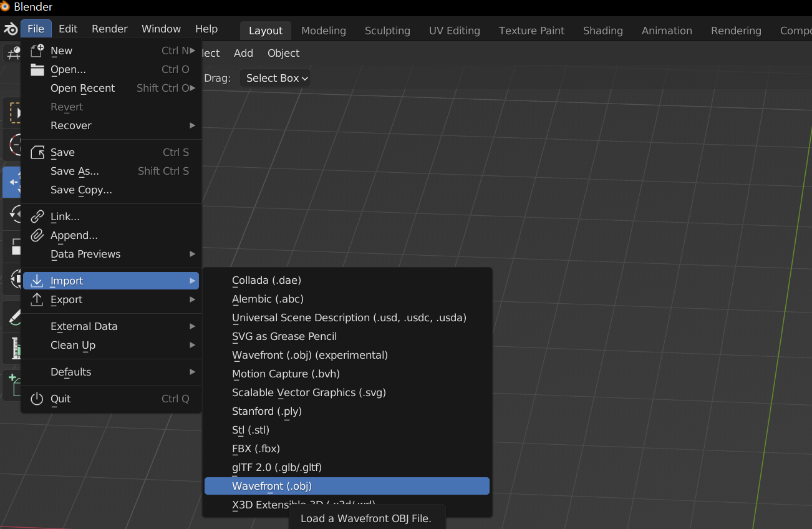Viewport: 812px width, 529px height.
Task: Expand the Open Recent submenu
Action: pos(111,88)
